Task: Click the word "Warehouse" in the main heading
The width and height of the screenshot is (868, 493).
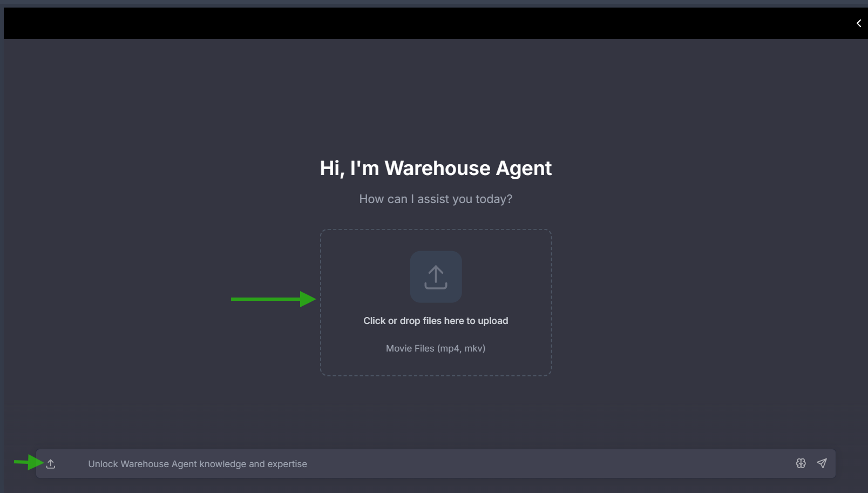Action: point(437,168)
